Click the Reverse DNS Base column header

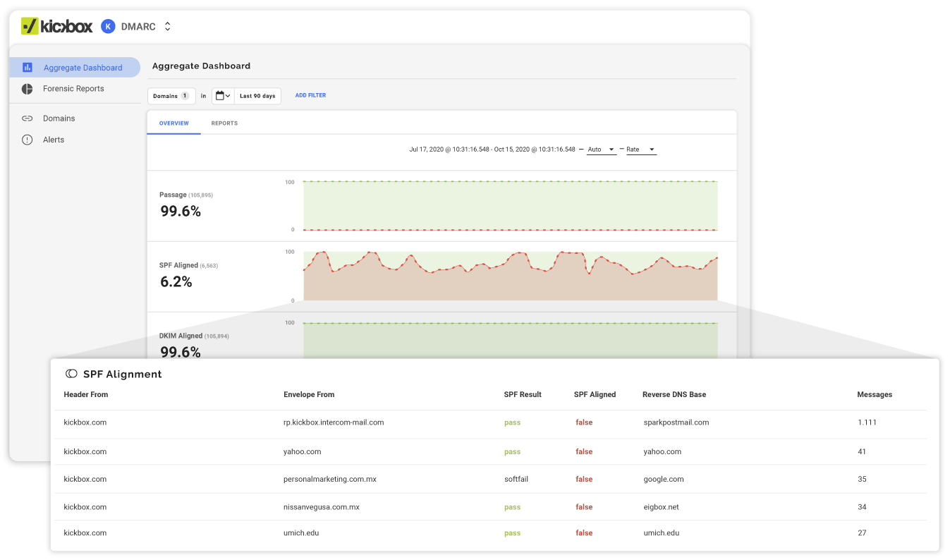(x=674, y=394)
